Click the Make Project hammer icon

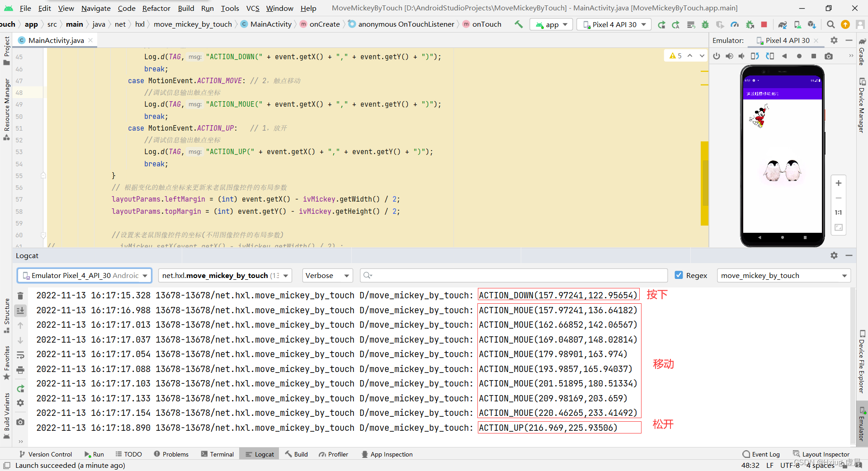click(519, 24)
